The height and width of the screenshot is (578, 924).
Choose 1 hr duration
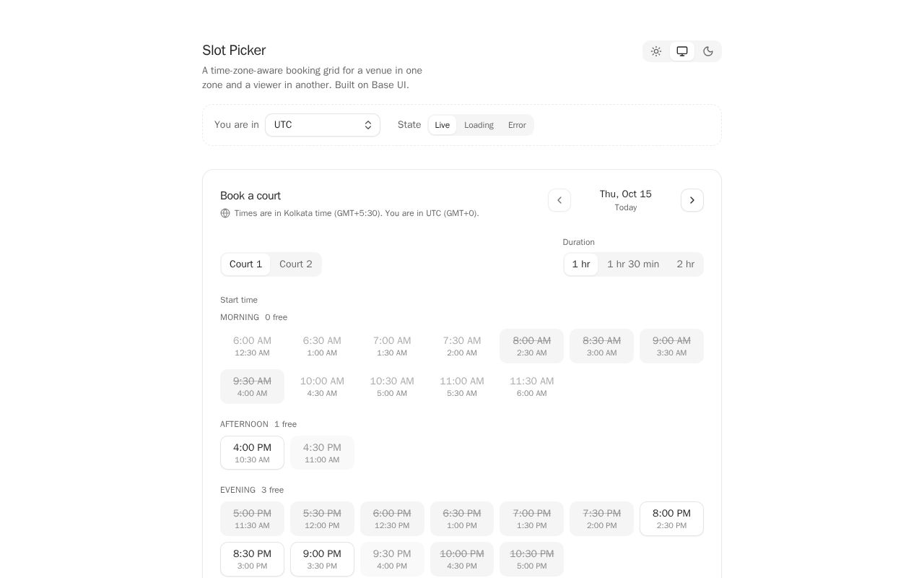tap(581, 264)
